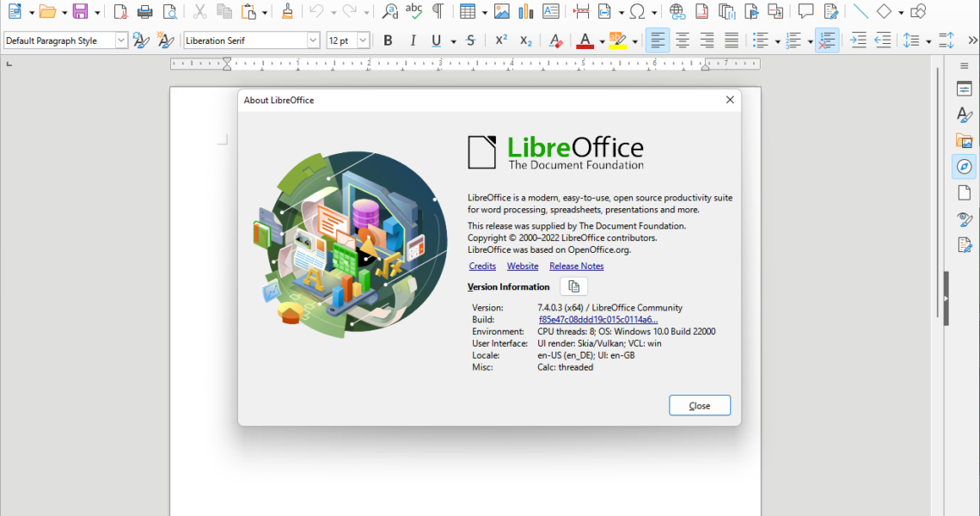This screenshot has width=980, height=516.
Task: Click the Insert Table icon
Action: [467, 12]
